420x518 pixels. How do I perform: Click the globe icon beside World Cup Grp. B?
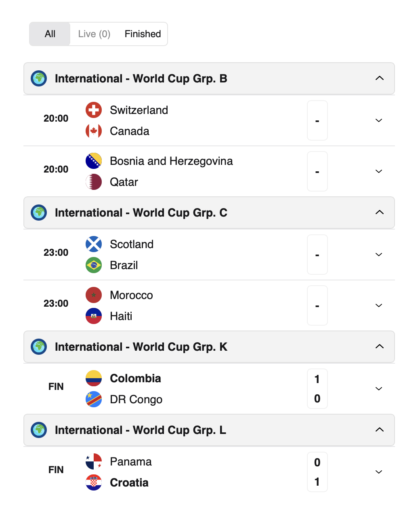pyautogui.click(x=39, y=78)
